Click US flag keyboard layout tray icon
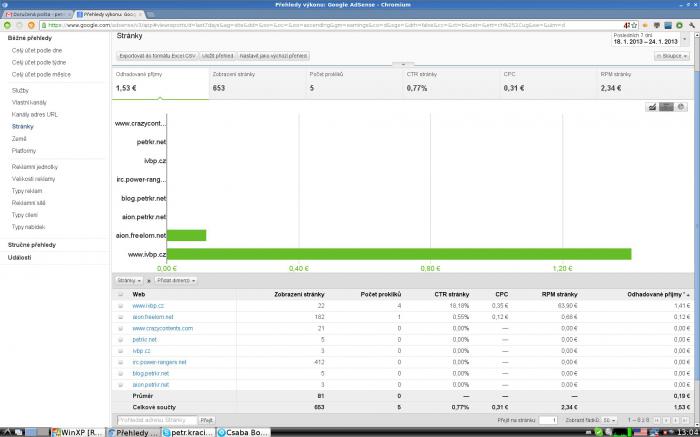This screenshot has width=700, height=437. [x=643, y=432]
